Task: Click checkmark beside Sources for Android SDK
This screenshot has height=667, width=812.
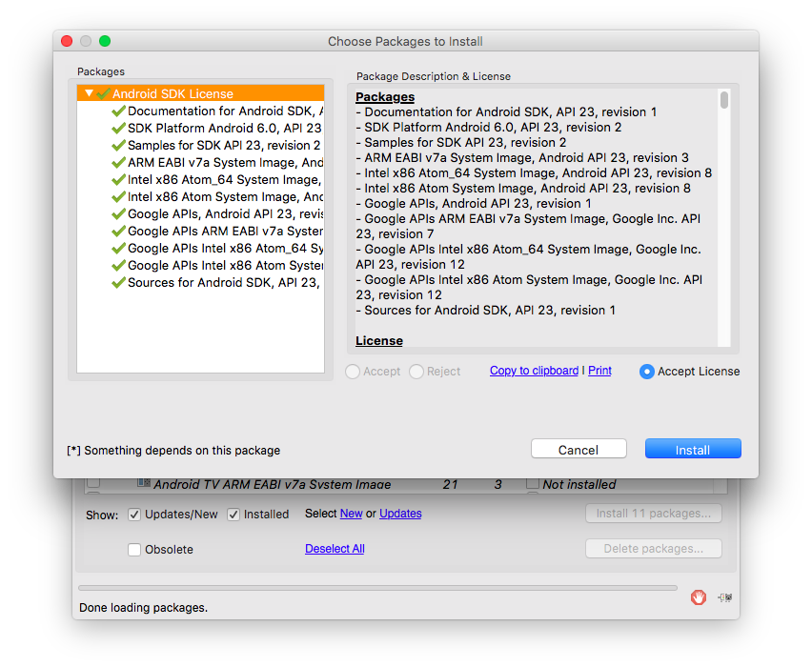Action: pos(118,283)
